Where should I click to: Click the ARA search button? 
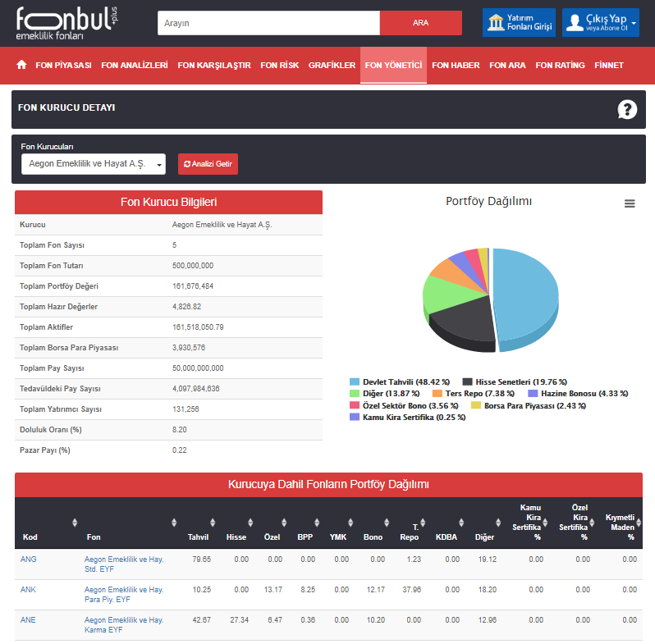tap(420, 23)
